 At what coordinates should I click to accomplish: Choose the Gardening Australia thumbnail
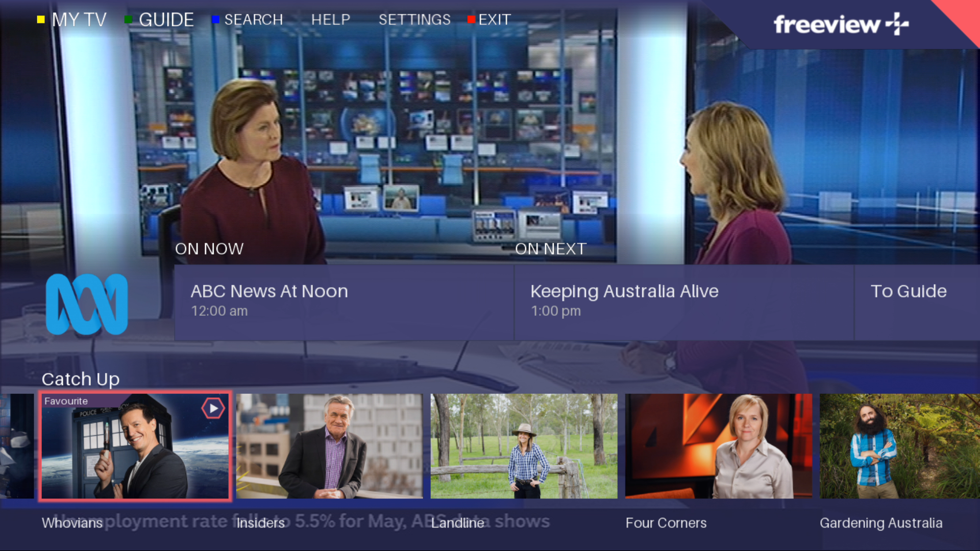pos(899,446)
